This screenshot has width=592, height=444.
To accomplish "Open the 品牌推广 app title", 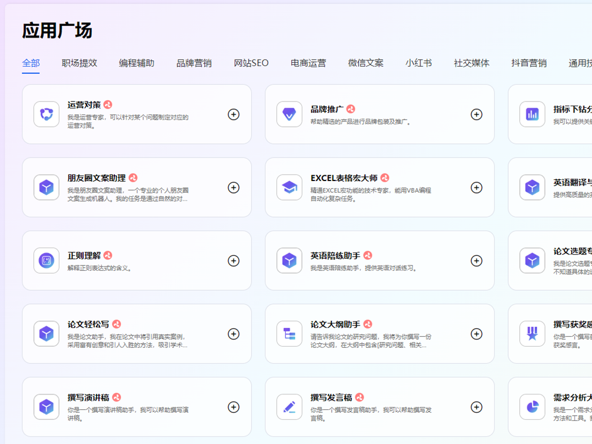I will (327, 109).
